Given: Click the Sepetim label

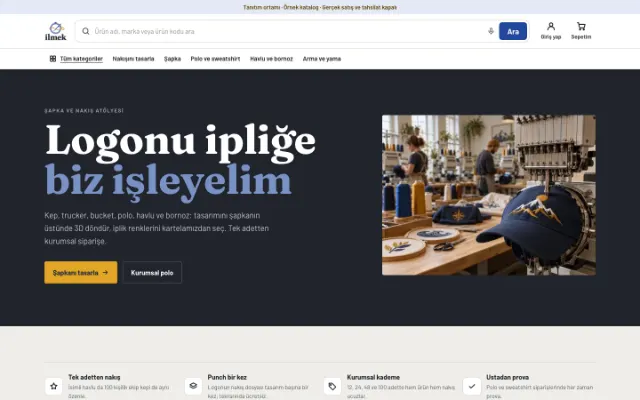Looking at the screenshot, I should 581,37.
